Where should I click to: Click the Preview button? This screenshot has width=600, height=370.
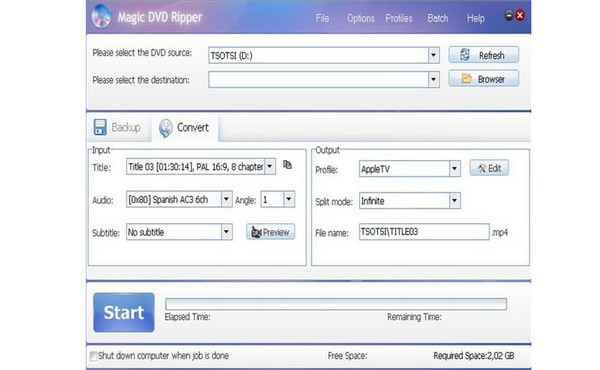coord(271,232)
